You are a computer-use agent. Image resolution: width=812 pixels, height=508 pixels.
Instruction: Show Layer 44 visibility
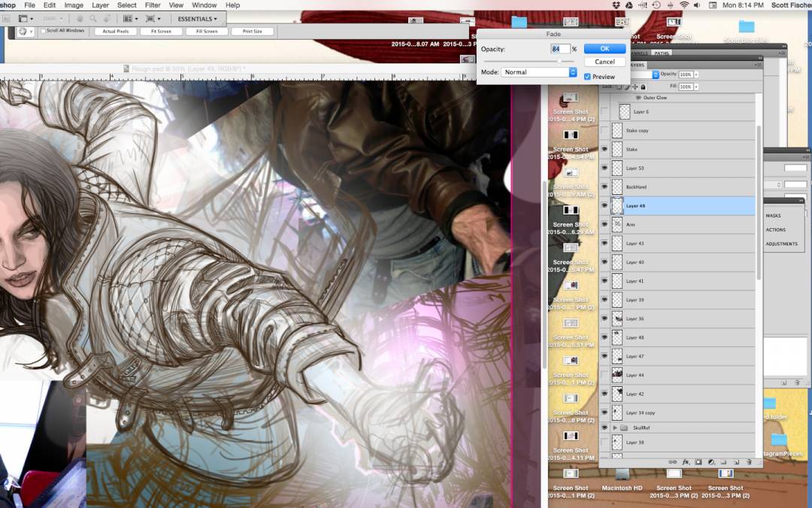[604, 375]
